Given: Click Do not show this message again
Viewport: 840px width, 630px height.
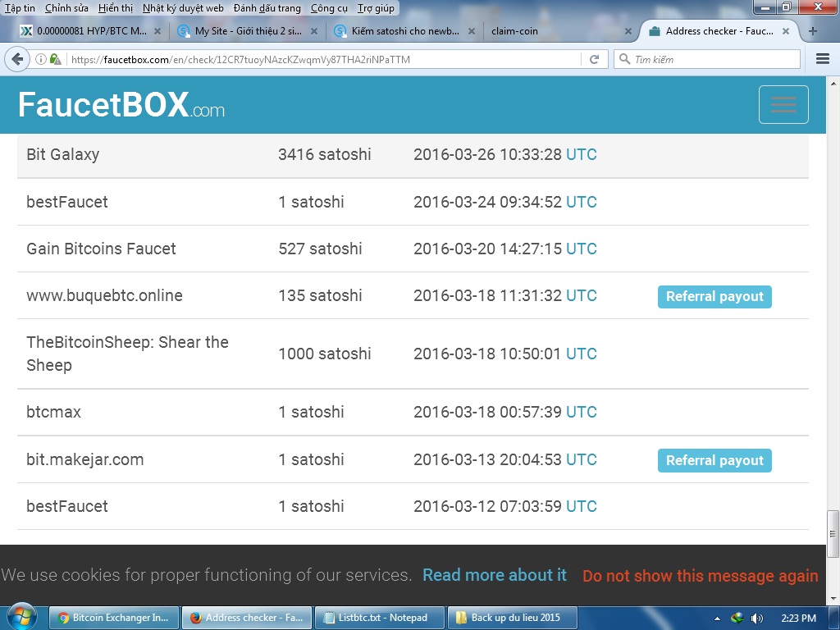Looking at the screenshot, I should click(x=701, y=575).
